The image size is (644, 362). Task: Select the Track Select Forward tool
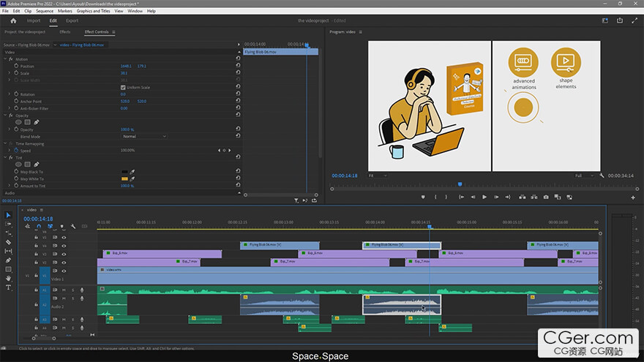point(8,224)
